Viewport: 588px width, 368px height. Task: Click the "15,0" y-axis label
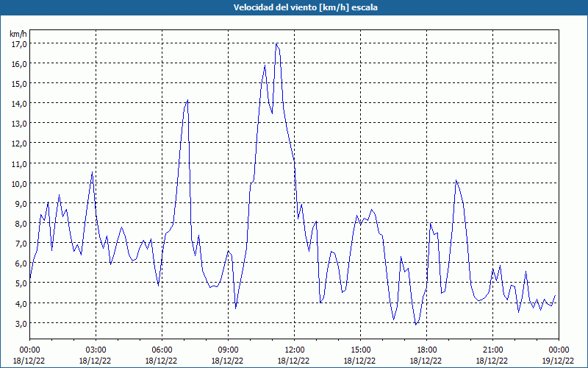[19, 84]
